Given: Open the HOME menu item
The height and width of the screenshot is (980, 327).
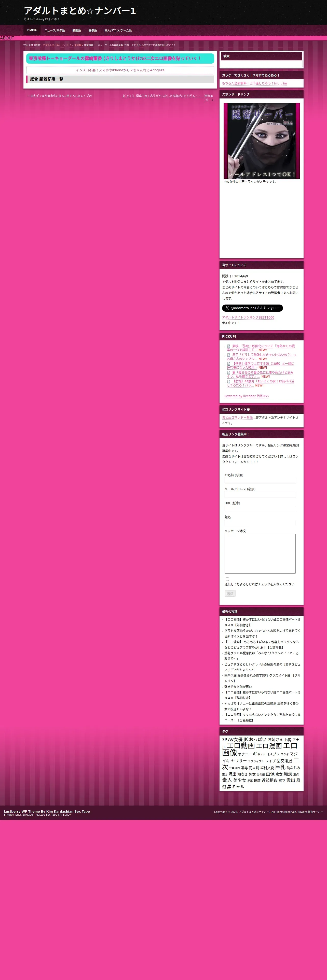Looking at the screenshot, I should pyautogui.click(x=32, y=30).
